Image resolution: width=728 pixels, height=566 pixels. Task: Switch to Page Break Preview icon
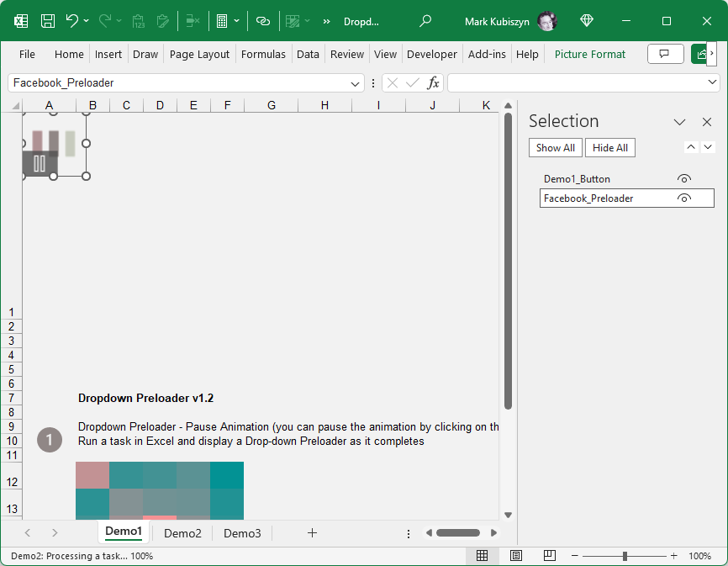pyautogui.click(x=549, y=556)
